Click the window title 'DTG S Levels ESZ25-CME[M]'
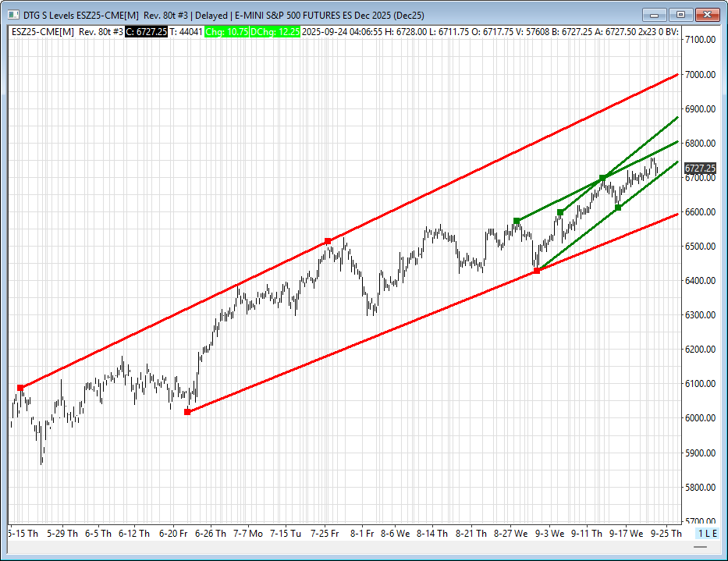The image size is (728, 561). click(81, 16)
